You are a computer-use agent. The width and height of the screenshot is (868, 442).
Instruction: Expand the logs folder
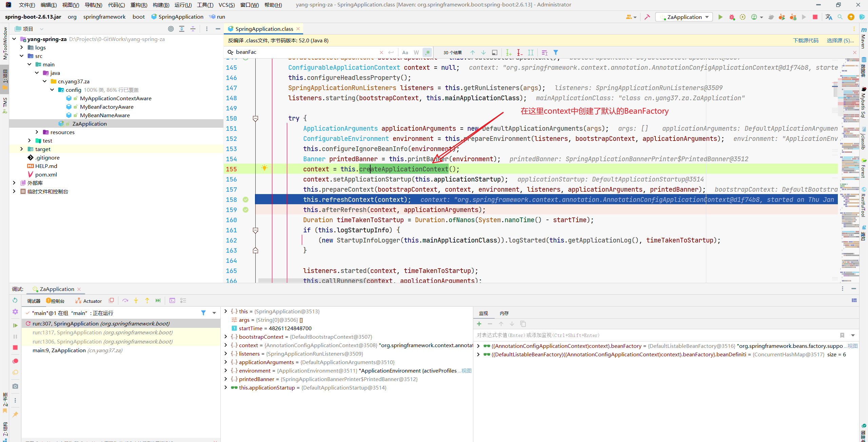[22, 47]
